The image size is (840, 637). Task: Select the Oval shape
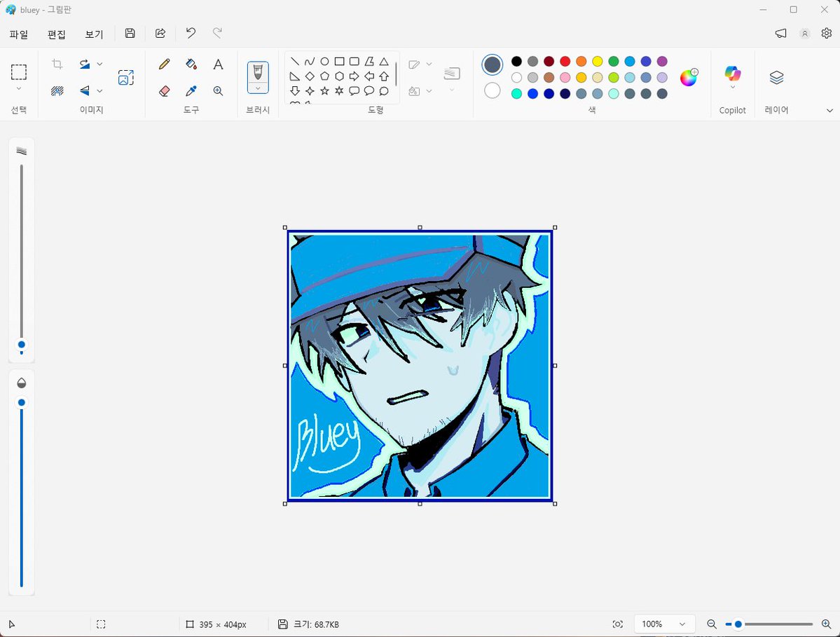(x=324, y=61)
